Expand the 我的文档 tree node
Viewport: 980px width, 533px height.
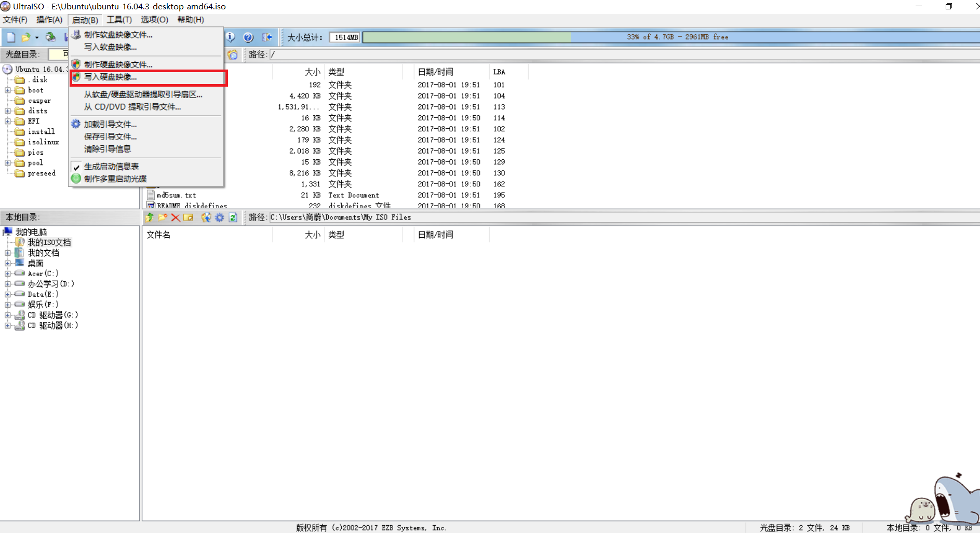pyautogui.click(x=8, y=253)
